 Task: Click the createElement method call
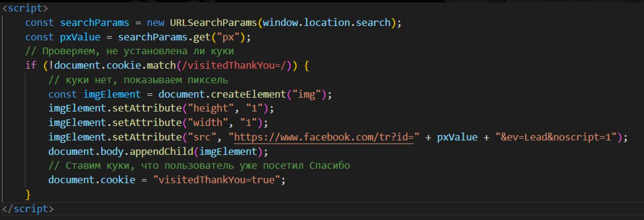coord(248,94)
